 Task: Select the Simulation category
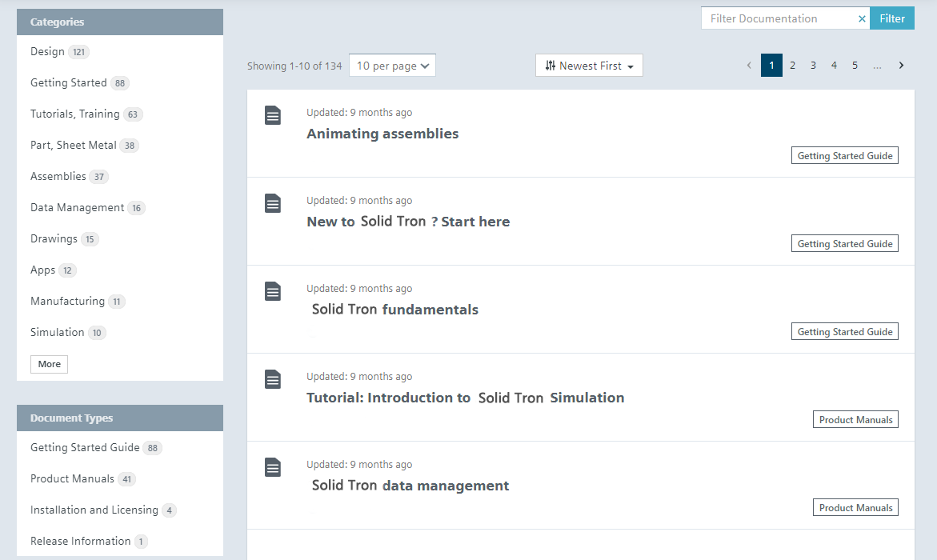57,332
